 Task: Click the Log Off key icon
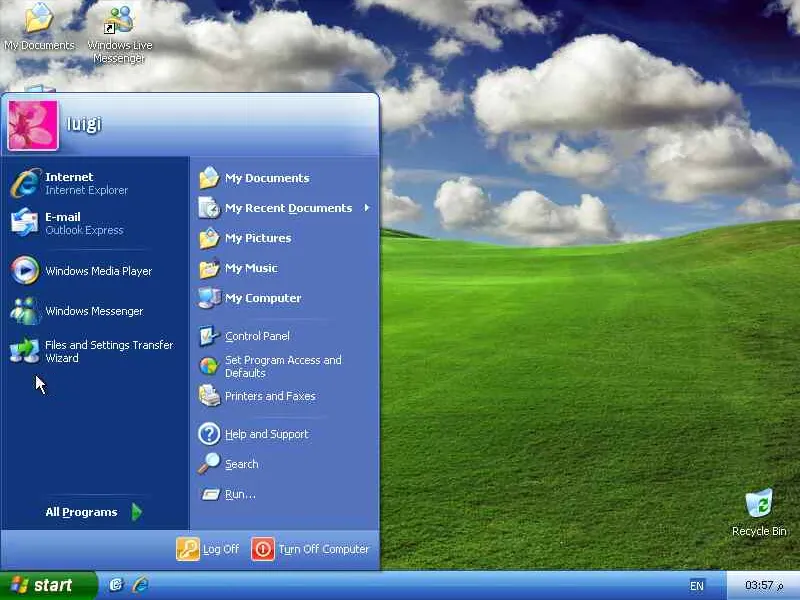click(x=188, y=549)
